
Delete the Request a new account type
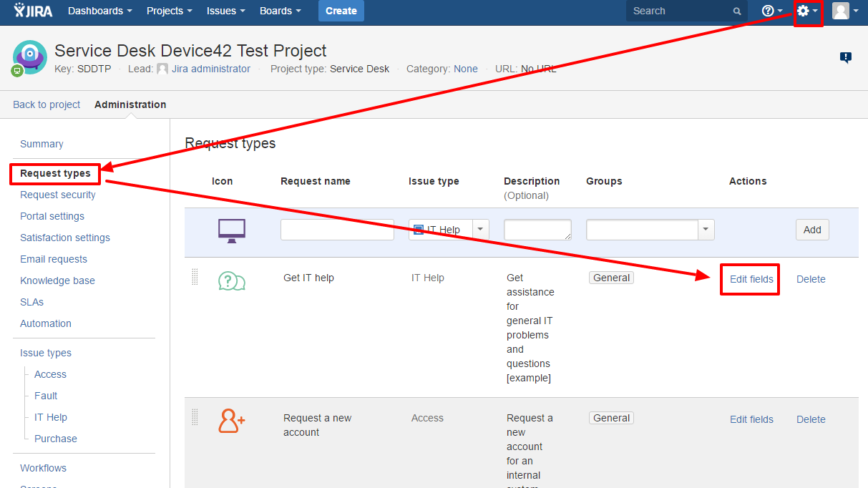(x=811, y=419)
